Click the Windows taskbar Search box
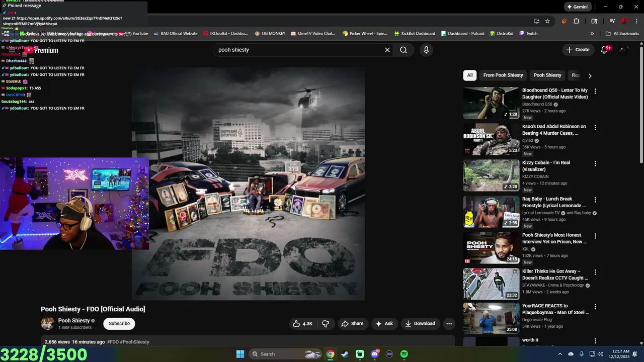Image resolution: width=644 pixels, height=362 pixels. [x=285, y=354]
